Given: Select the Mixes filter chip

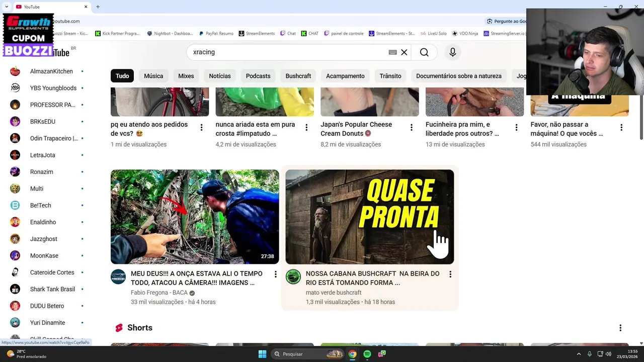Looking at the screenshot, I should click(186, 76).
